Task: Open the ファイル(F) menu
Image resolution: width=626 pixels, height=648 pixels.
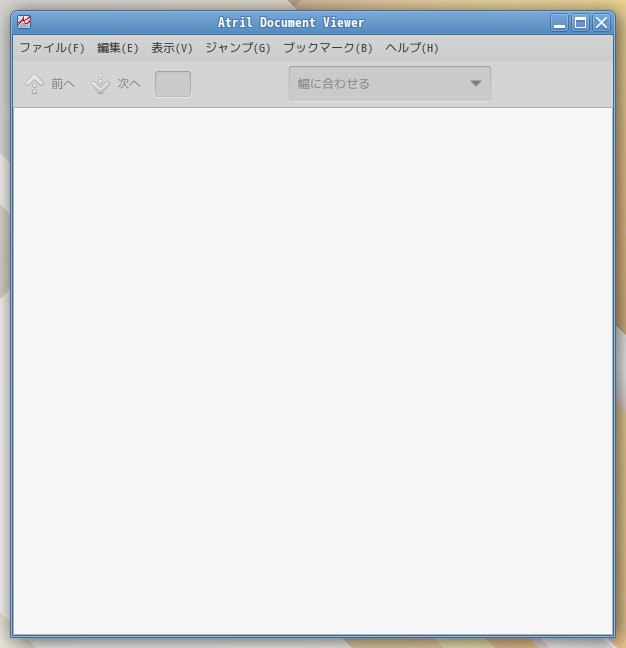Action: pyautogui.click(x=52, y=48)
